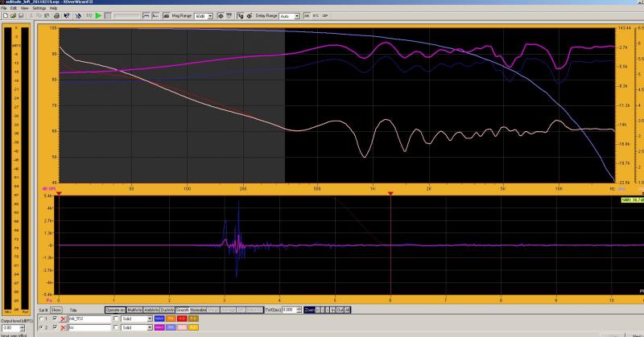The width and height of the screenshot is (644, 337).
Task: Click the MAG color swatch for mls_512
Action: [x=159, y=319]
